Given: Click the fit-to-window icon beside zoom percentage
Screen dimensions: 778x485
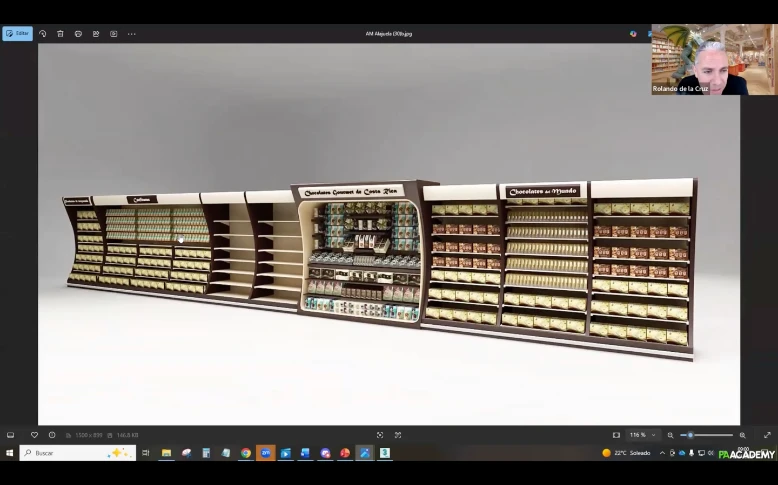Looking at the screenshot, I should (x=616, y=435).
